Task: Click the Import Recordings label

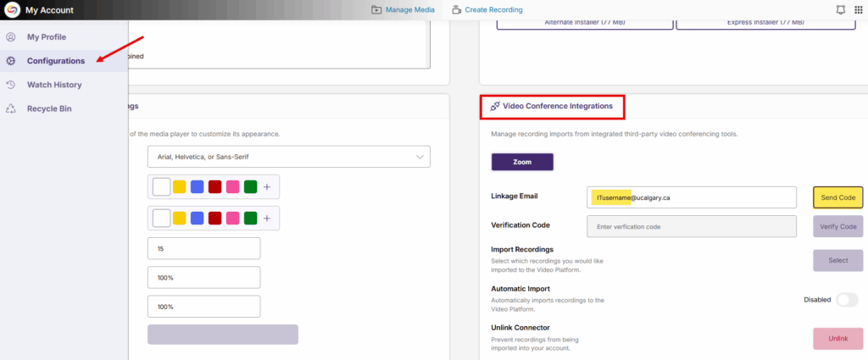Action: click(x=522, y=249)
